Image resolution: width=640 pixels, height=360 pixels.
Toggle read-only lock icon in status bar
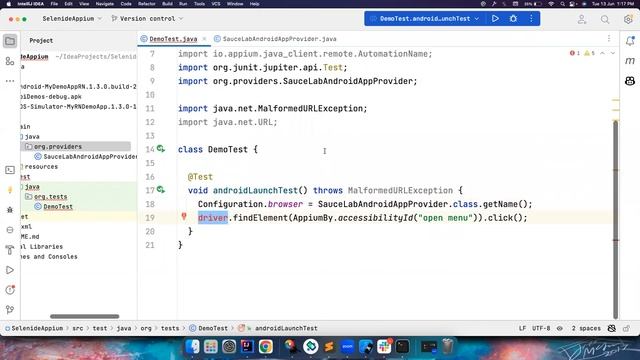pyautogui.click(x=627, y=328)
